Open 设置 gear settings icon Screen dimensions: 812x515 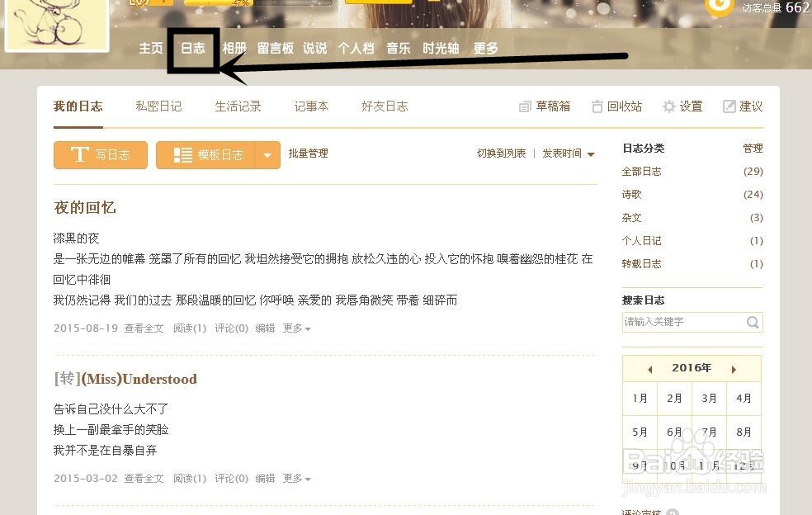pyautogui.click(x=669, y=106)
